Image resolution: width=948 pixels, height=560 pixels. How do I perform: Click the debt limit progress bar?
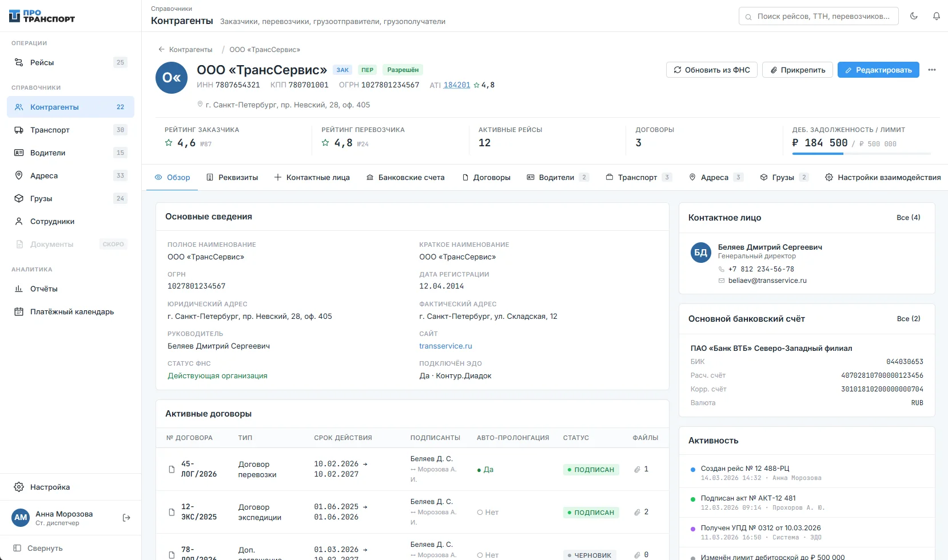click(862, 154)
